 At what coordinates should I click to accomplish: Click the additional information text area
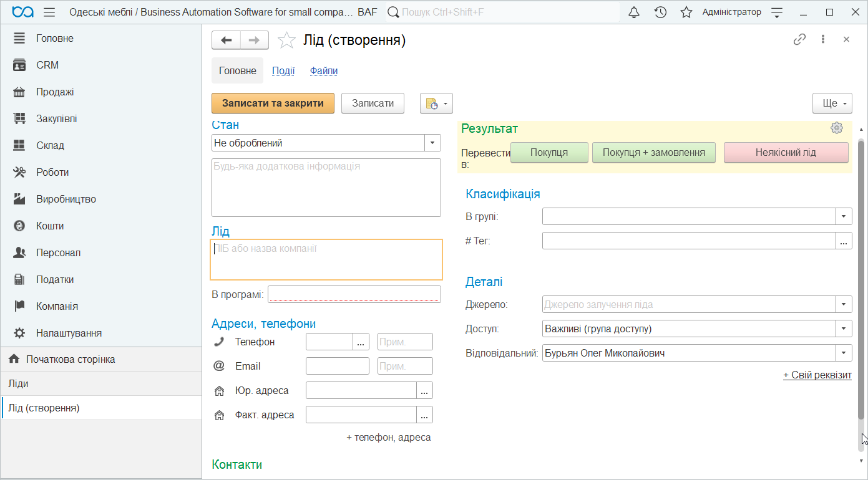pos(326,187)
